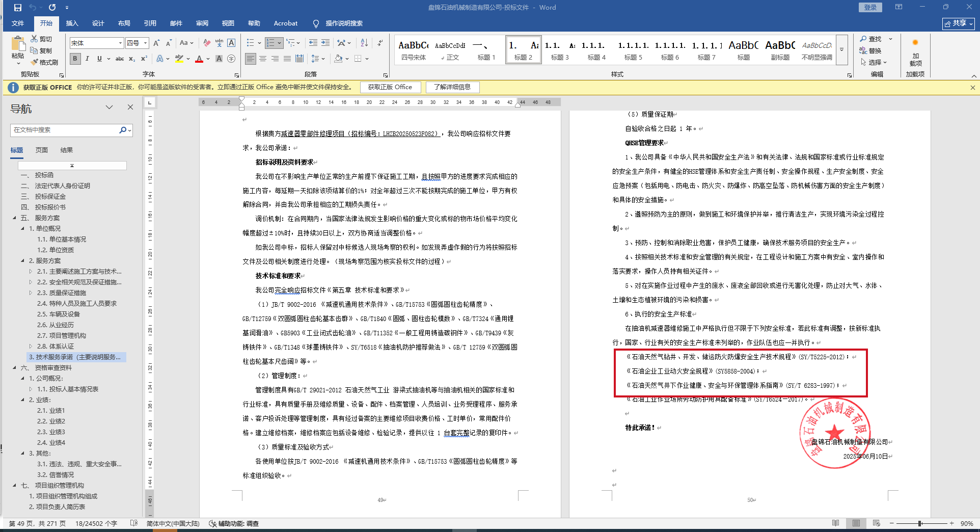Image resolution: width=980 pixels, height=532 pixels.
Task: Open the add-ins (加载项) button
Action: (915, 52)
